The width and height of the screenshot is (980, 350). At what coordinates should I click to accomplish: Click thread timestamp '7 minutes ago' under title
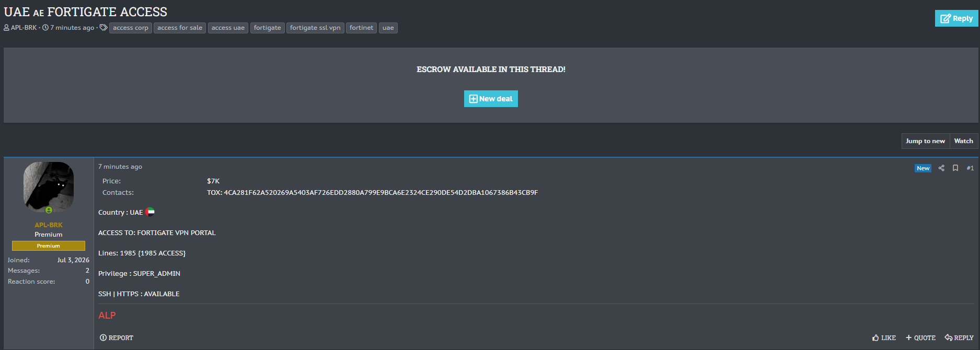point(72,28)
